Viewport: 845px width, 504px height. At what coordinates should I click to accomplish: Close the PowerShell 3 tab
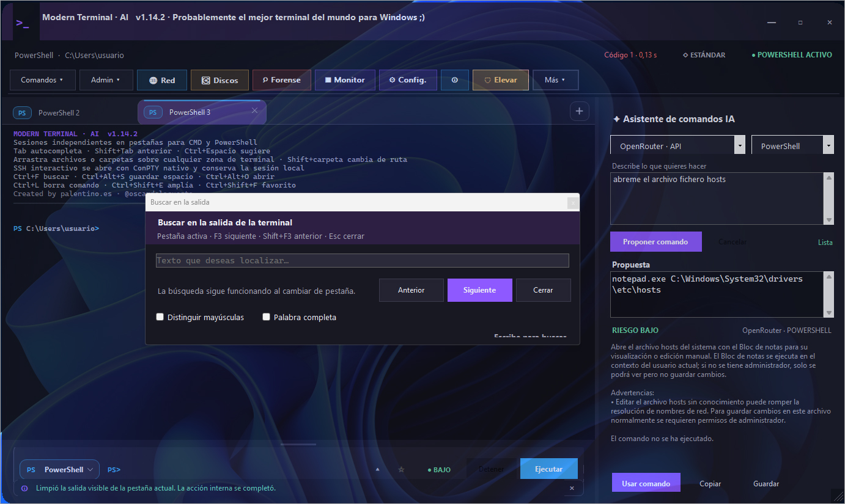tap(255, 111)
